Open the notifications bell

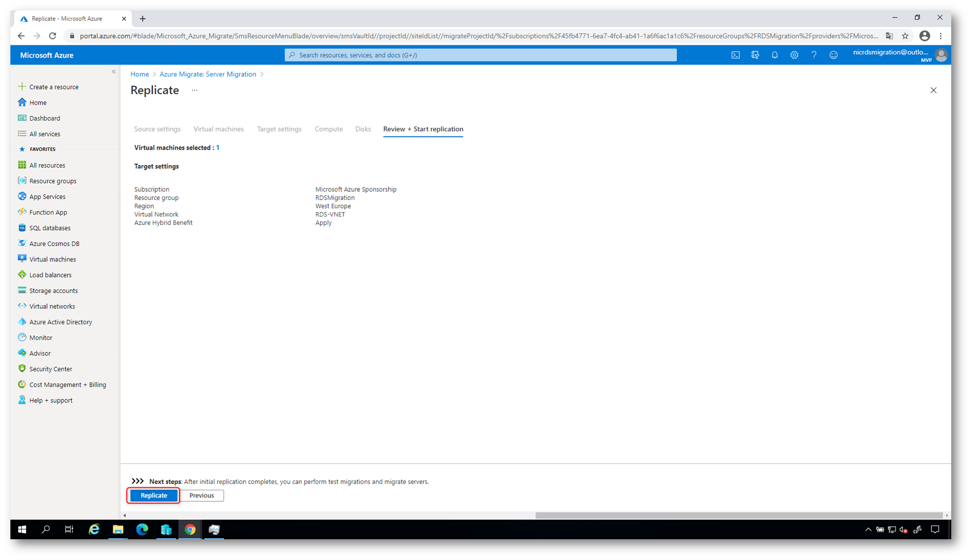click(775, 55)
